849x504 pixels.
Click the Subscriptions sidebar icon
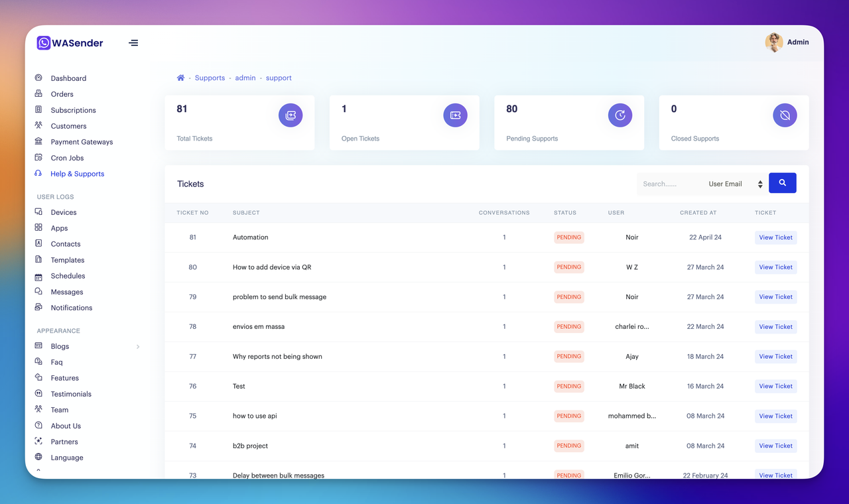[x=38, y=109]
